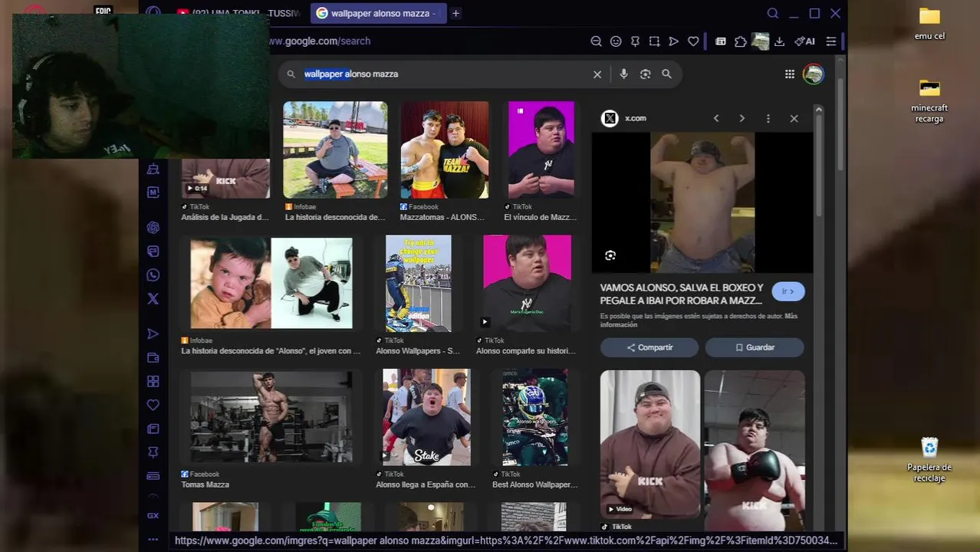
Task: Go to previous image in preview panel
Action: pyautogui.click(x=716, y=118)
